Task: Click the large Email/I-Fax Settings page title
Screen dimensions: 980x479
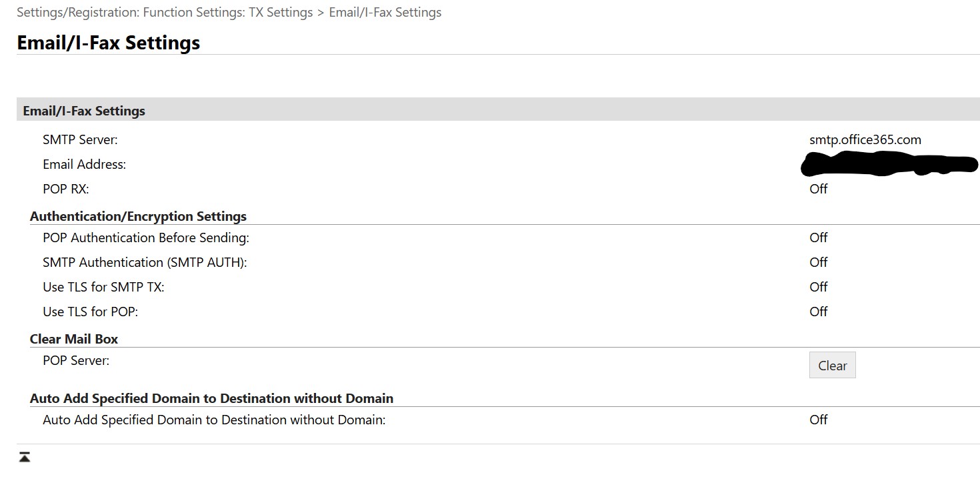Action: coord(108,43)
